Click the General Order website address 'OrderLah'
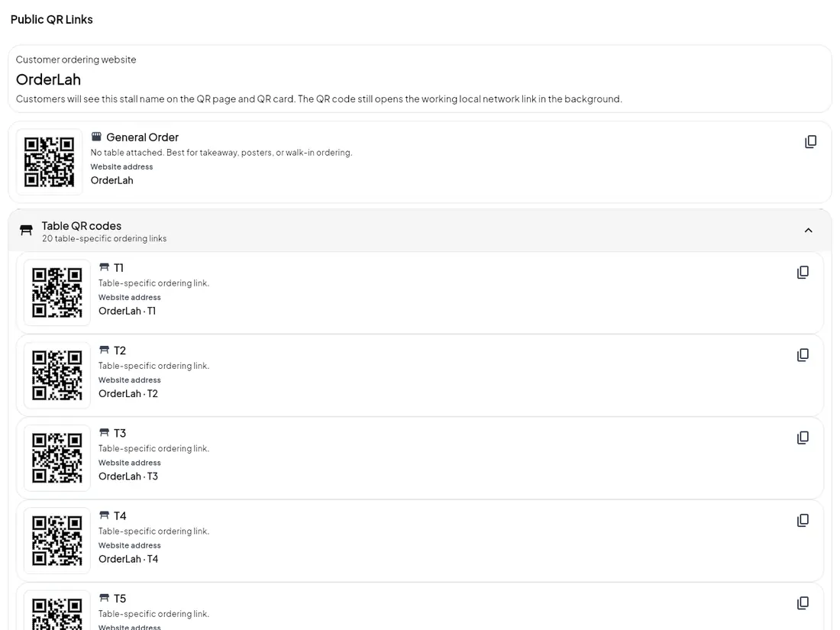The image size is (840, 630). pyautogui.click(x=112, y=180)
